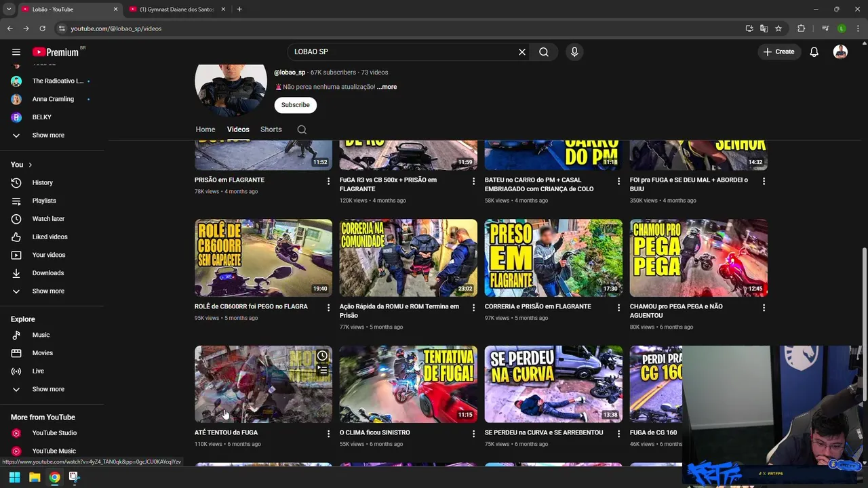Image resolution: width=868 pixels, height=488 pixels.
Task: Open account avatar menu
Action: coord(840,52)
